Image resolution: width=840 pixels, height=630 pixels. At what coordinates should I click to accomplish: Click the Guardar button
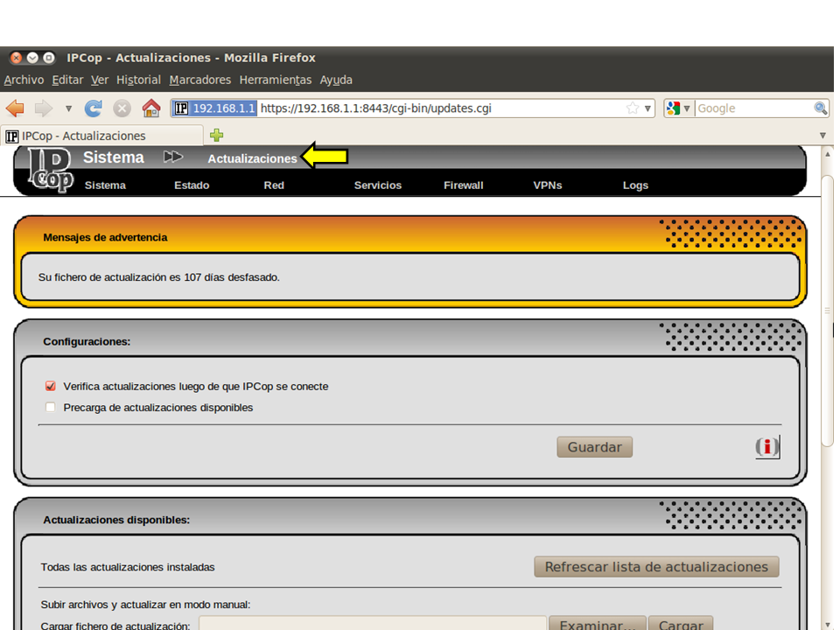[594, 447]
